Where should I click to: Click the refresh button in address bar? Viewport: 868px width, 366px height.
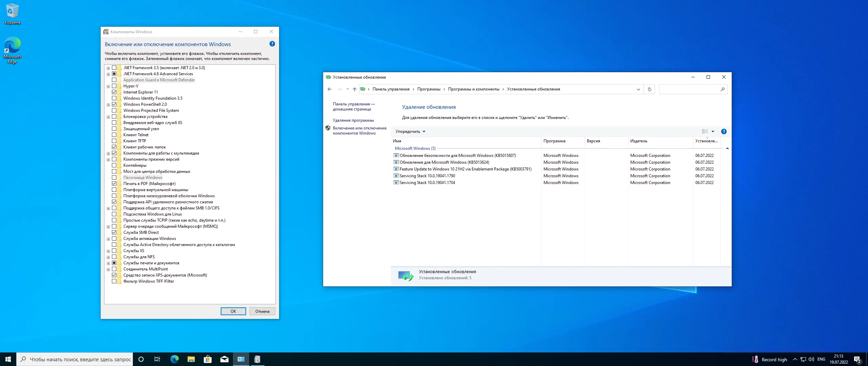coord(649,89)
